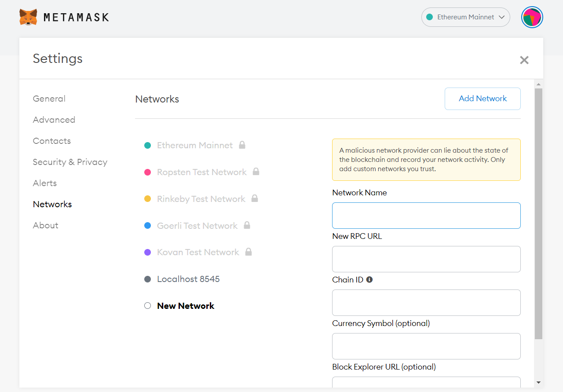Click inside the Network Name field
This screenshot has height=392, width=563.
click(426, 215)
